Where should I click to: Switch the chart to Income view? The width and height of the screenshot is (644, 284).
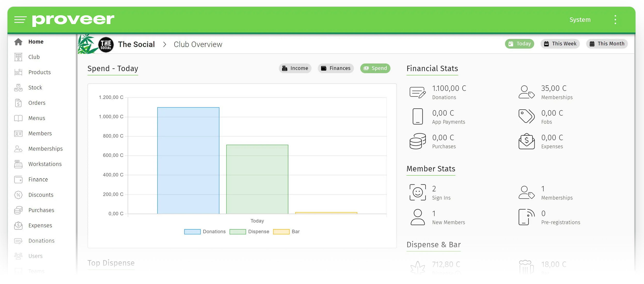295,68
